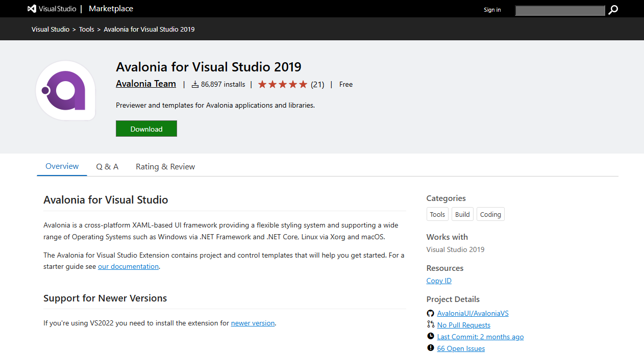Click the Categories heading
This screenshot has height=353, width=644.
coord(446,198)
